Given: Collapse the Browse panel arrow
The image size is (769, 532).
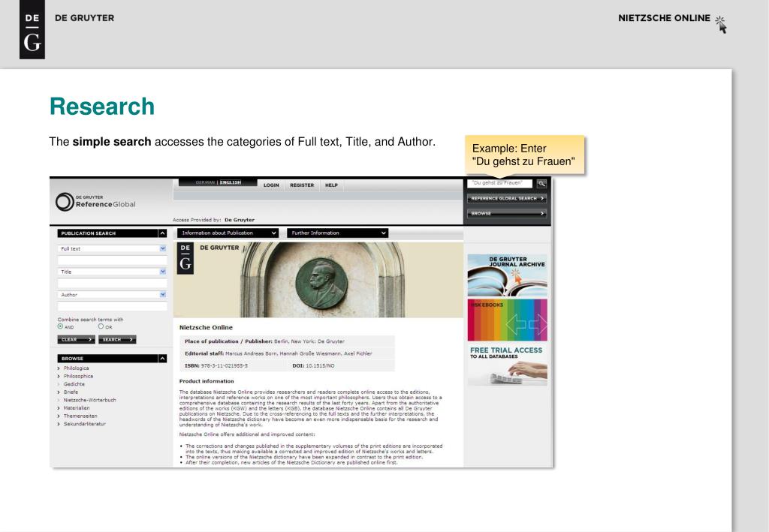Looking at the screenshot, I should 162,359.
